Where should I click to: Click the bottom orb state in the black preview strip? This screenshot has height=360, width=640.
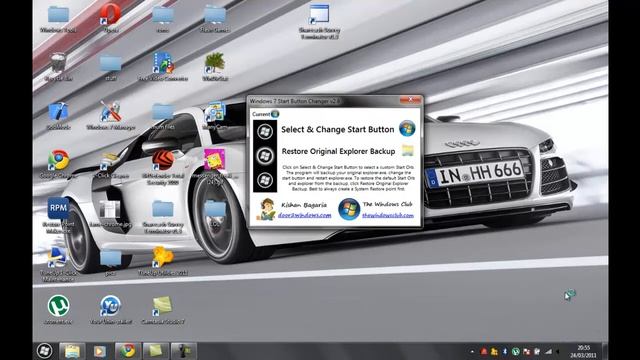(265, 180)
